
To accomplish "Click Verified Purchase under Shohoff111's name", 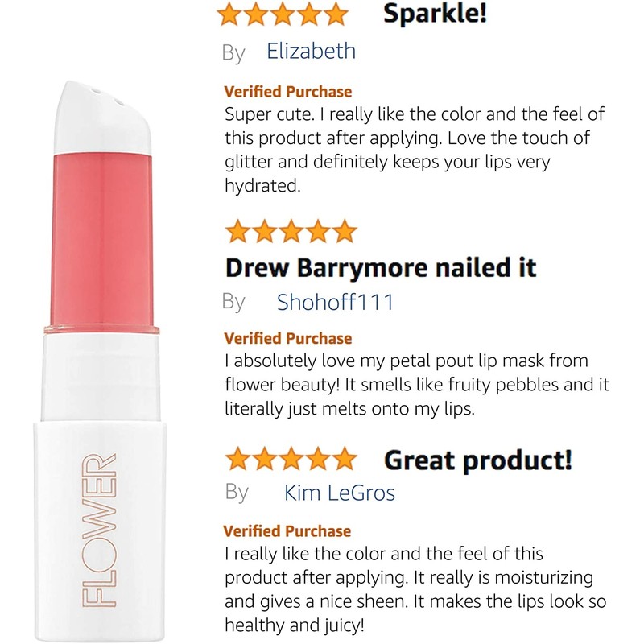I will pos(287,338).
